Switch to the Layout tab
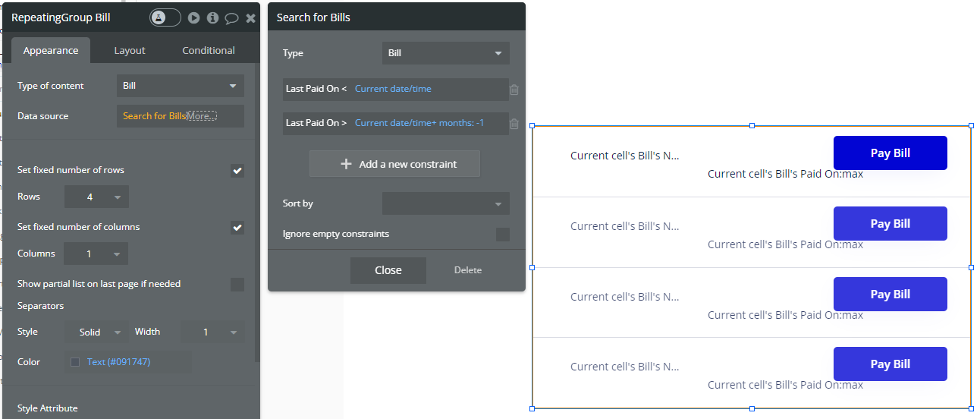Image resolution: width=980 pixels, height=419 pixels. tap(130, 51)
